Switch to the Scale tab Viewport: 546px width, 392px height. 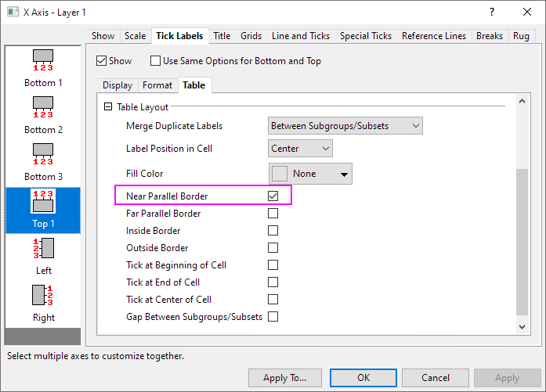pyautogui.click(x=135, y=36)
